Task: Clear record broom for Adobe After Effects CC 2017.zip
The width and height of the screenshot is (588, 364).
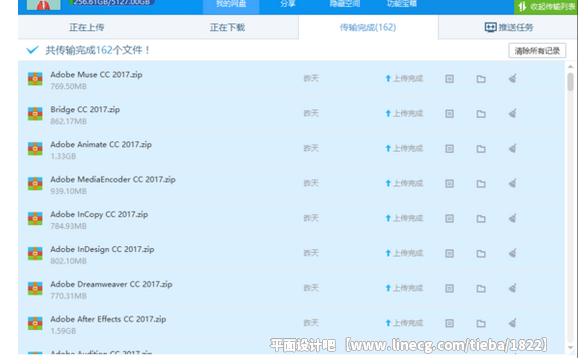Action: coord(512,323)
